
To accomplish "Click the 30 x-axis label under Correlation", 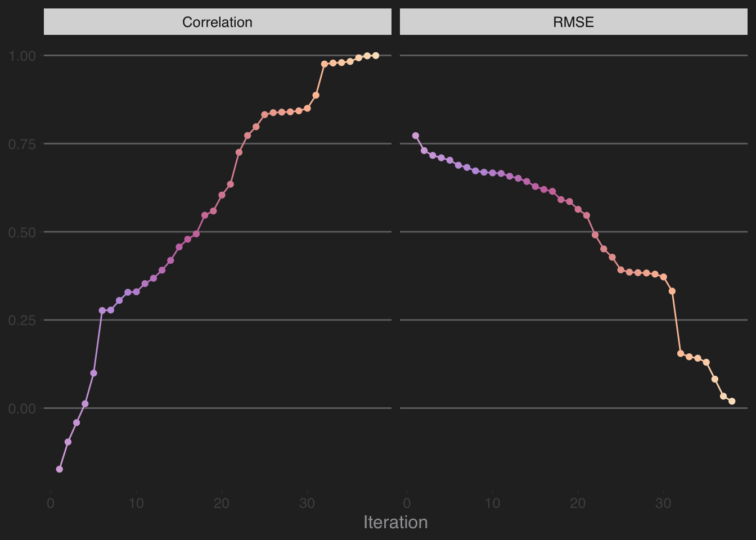I will pyautogui.click(x=307, y=503).
